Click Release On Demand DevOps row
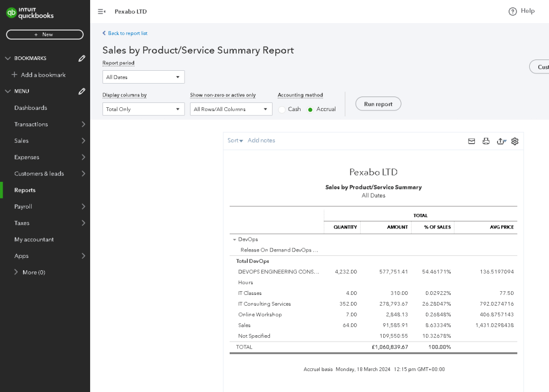Image resolution: width=549 pixels, height=392 pixels. pyautogui.click(x=279, y=250)
